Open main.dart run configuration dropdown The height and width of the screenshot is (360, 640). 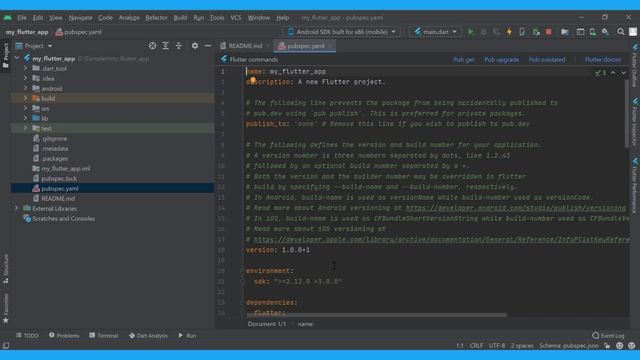pos(436,32)
